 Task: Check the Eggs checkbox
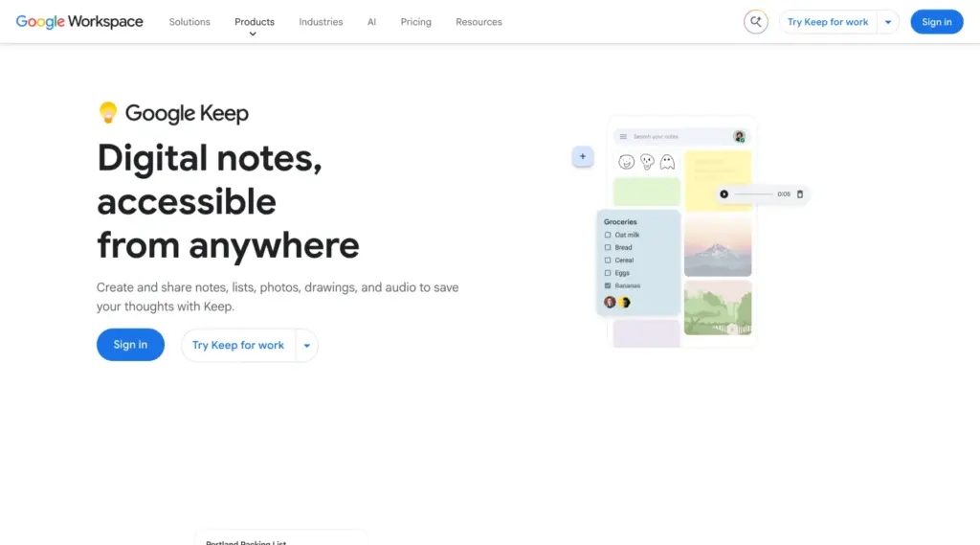(608, 273)
